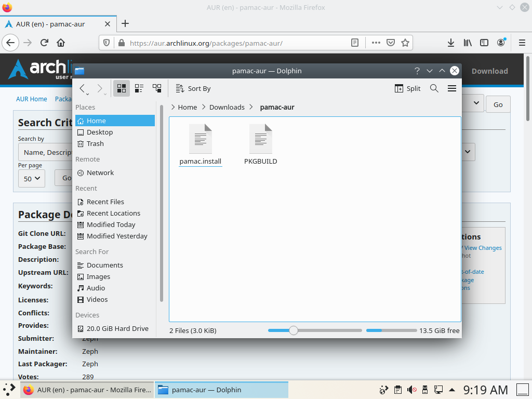Search for Documents in sidebar
Image resolution: width=532 pixels, height=399 pixels.
[x=115, y=265]
